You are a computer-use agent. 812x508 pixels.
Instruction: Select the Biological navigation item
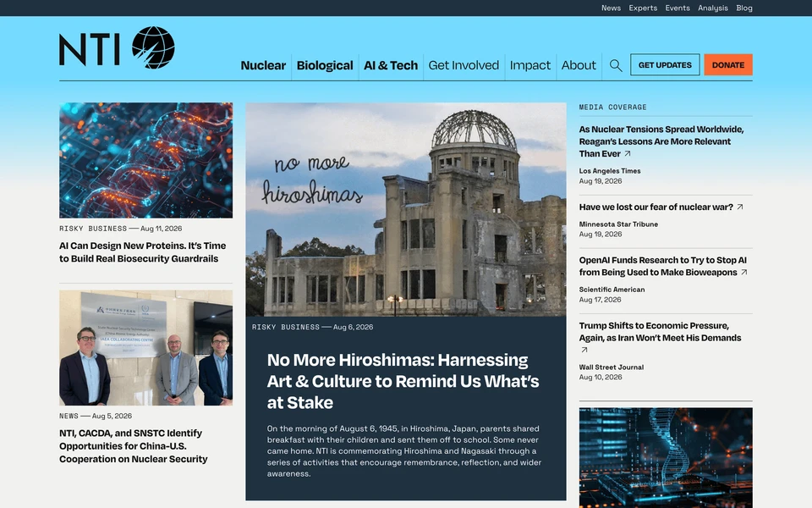click(x=325, y=65)
